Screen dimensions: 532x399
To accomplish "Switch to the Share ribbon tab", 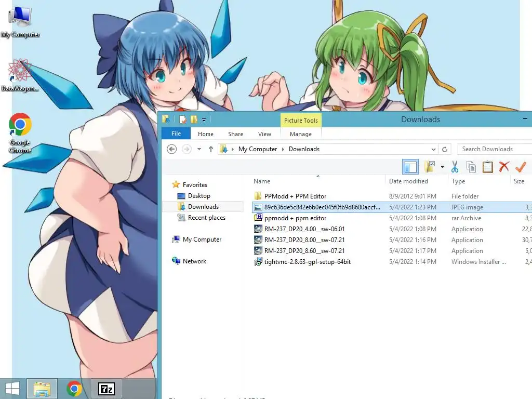I will [x=235, y=134].
